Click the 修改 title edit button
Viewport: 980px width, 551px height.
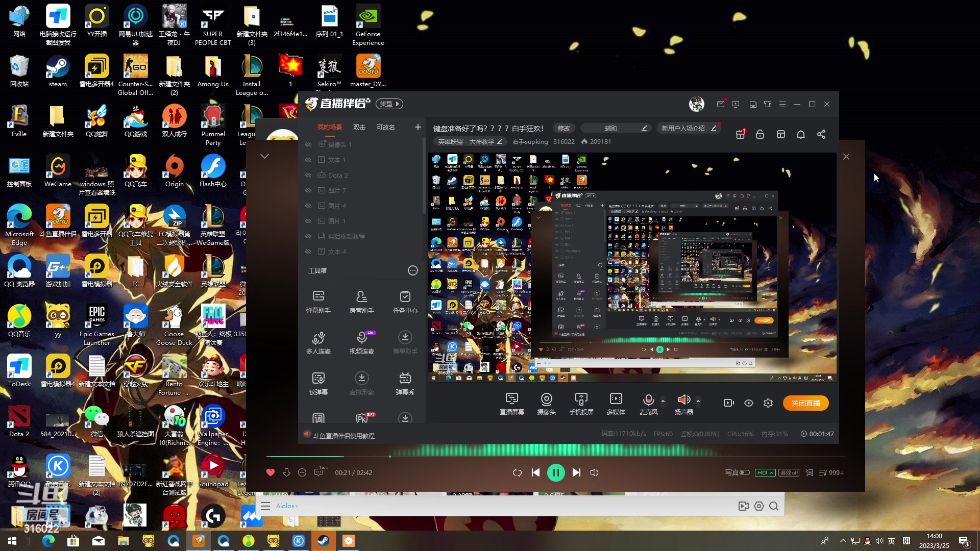point(564,128)
